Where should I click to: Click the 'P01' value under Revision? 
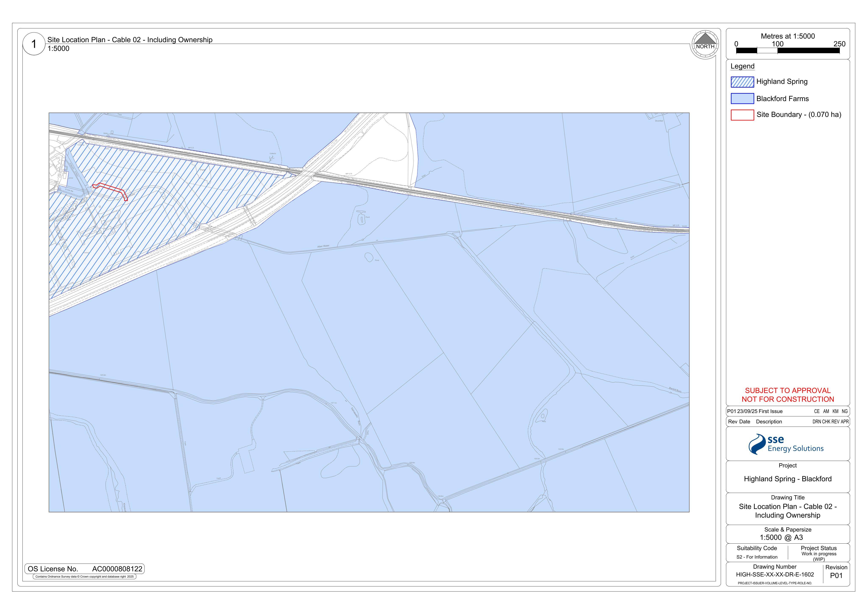[836, 576]
